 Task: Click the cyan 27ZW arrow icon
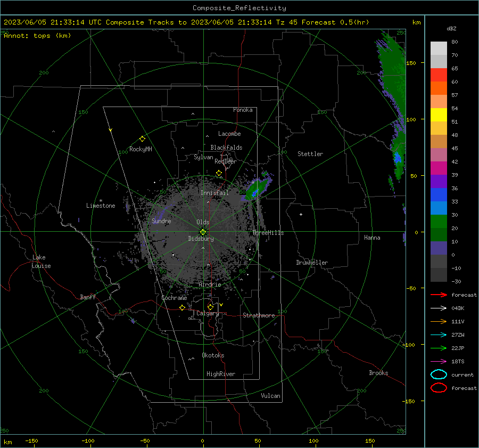(439, 335)
